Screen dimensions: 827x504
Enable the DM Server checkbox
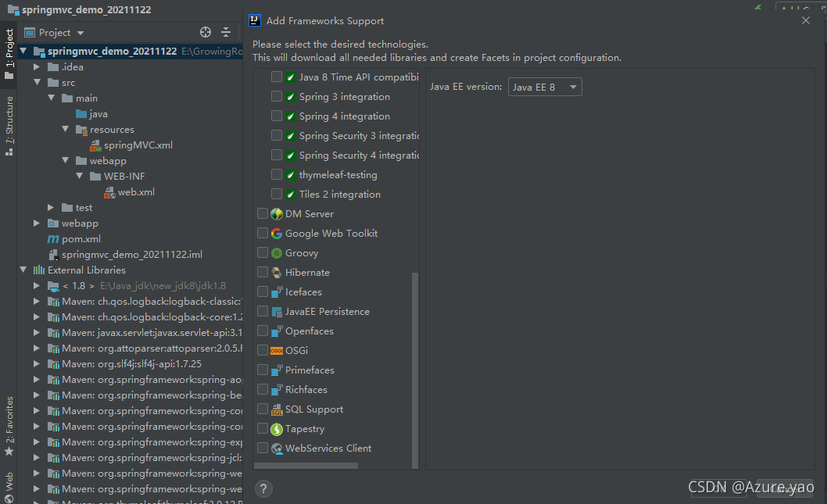(x=262, y=213)
